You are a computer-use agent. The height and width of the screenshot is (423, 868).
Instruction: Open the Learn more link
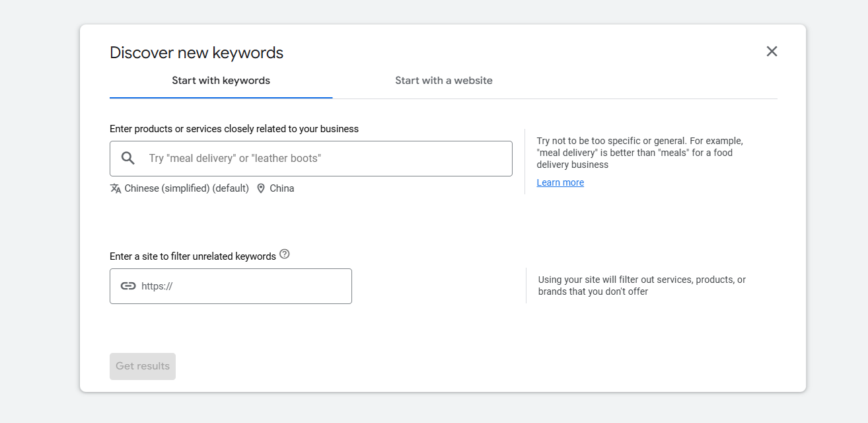click(560, 182)
